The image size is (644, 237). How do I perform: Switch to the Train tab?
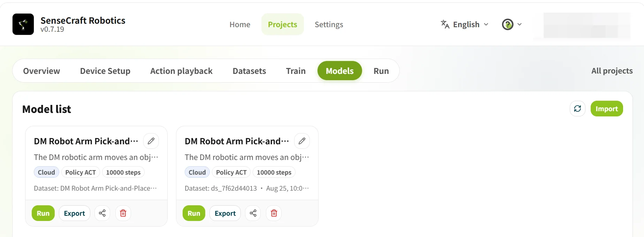[x=296, y=71]
